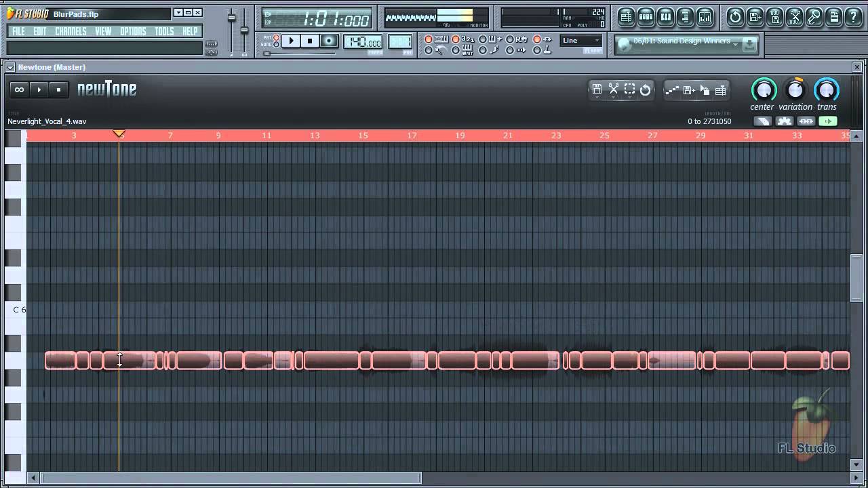Open the piano roll icon

tap(665, 17)
